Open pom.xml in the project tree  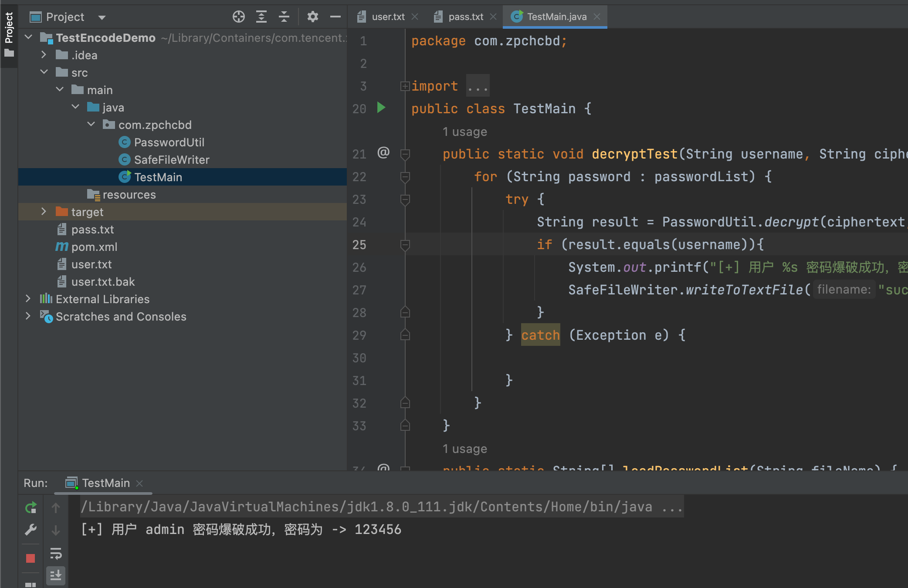point(94,247)
